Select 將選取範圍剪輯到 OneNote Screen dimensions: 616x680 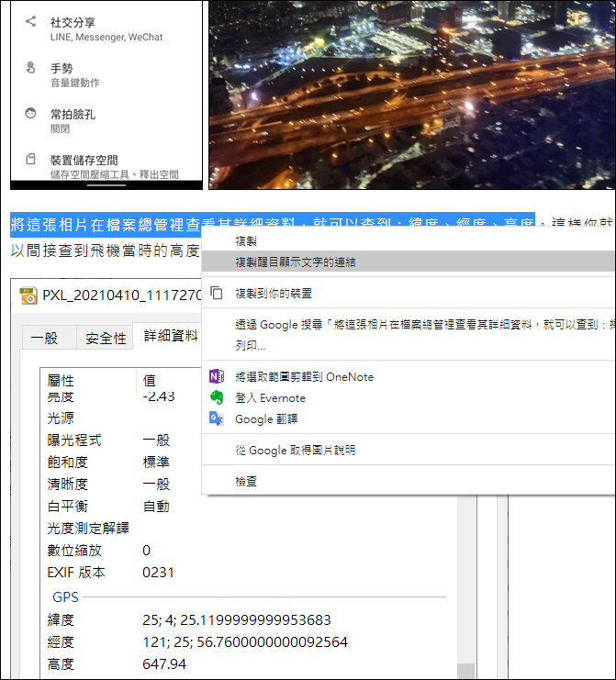[409, 376]
